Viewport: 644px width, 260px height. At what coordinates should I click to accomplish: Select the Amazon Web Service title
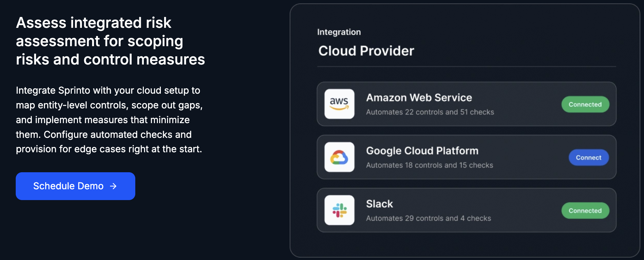[x=419, y=98]
